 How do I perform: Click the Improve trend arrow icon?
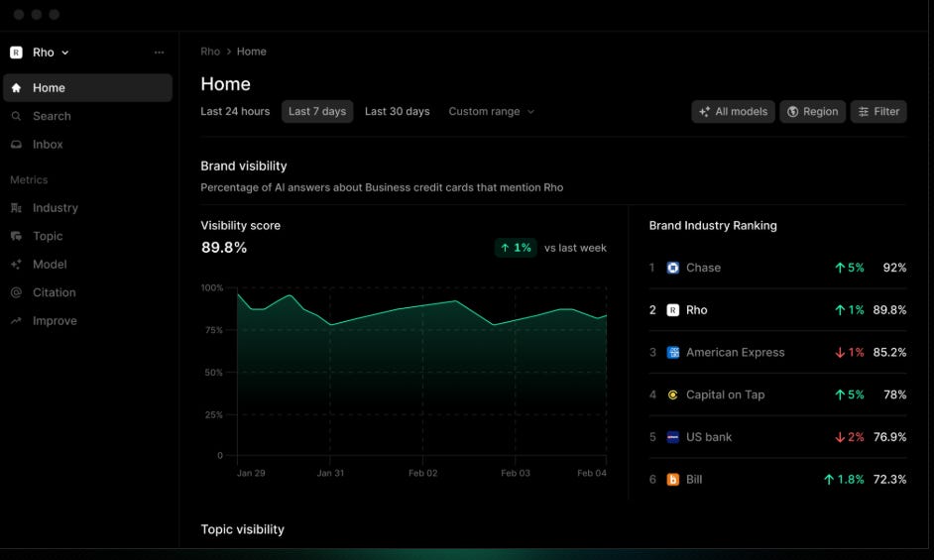tap(16, 320)
